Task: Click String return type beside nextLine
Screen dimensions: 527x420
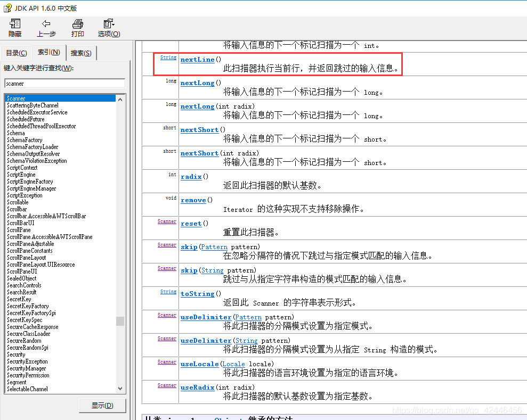Action: (x=168, y=57)
